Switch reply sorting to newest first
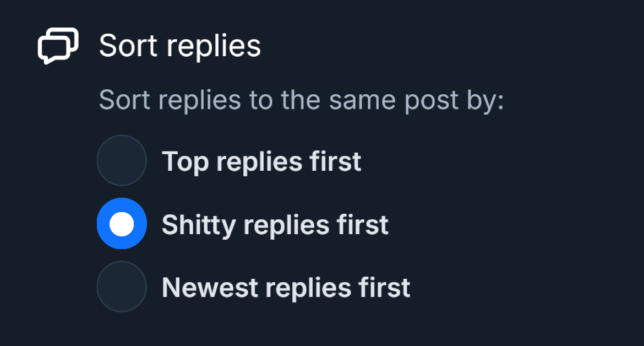644x346 pixels. pyautogui.click(x=122, y=286)
